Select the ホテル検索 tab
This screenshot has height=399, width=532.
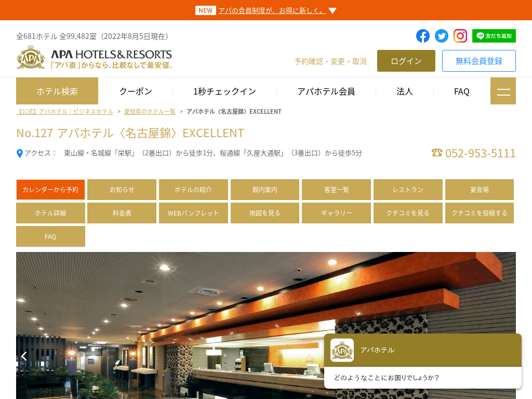pyautogui.click(x=57, y=91)
